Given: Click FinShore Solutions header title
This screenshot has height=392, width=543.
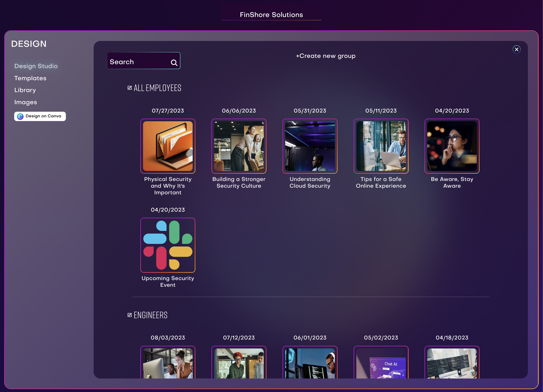Looking at the screenshot, I should tap(271, 15).
